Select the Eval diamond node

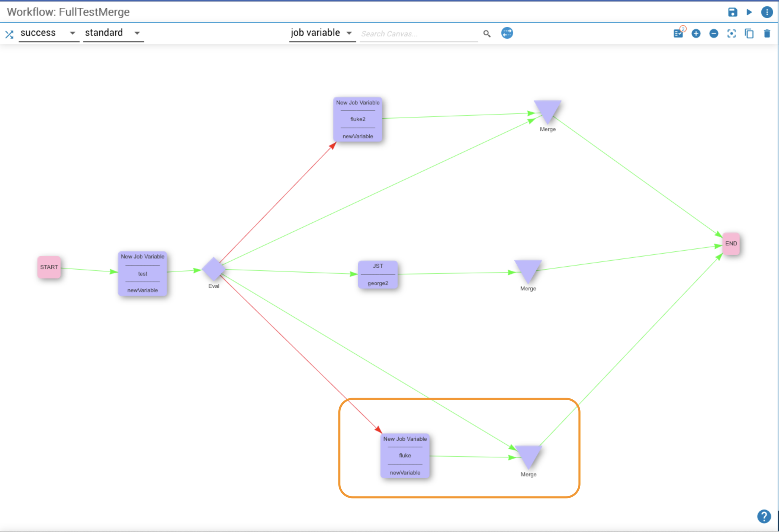(213, 269)
